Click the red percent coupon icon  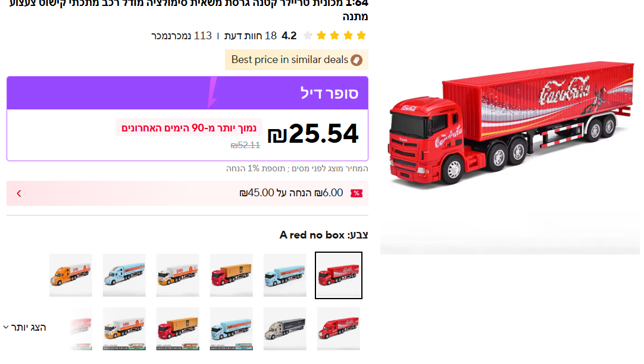tap(357, 193)
